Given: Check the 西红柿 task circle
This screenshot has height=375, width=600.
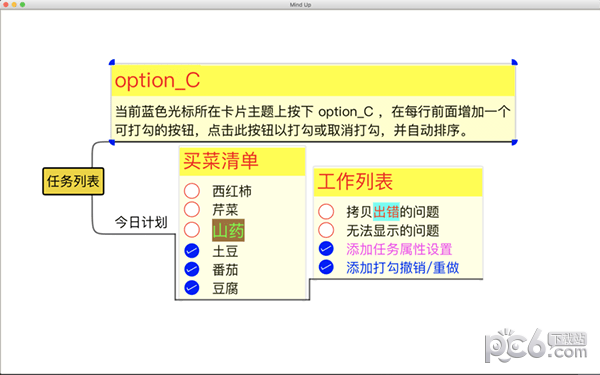Looking at the screenshot, I should (x=192, y=191).
